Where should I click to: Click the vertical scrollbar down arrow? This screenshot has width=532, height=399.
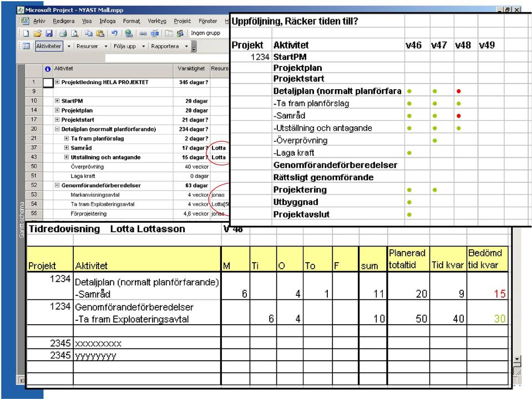[517, 359]
